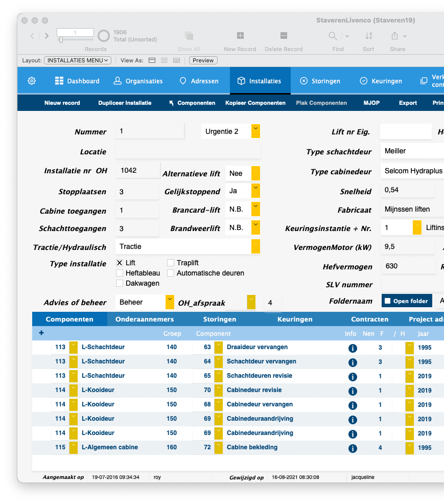Viewport: 444px width, 504px height.
Task: Click the Preview button
Action: coord(203,60)
